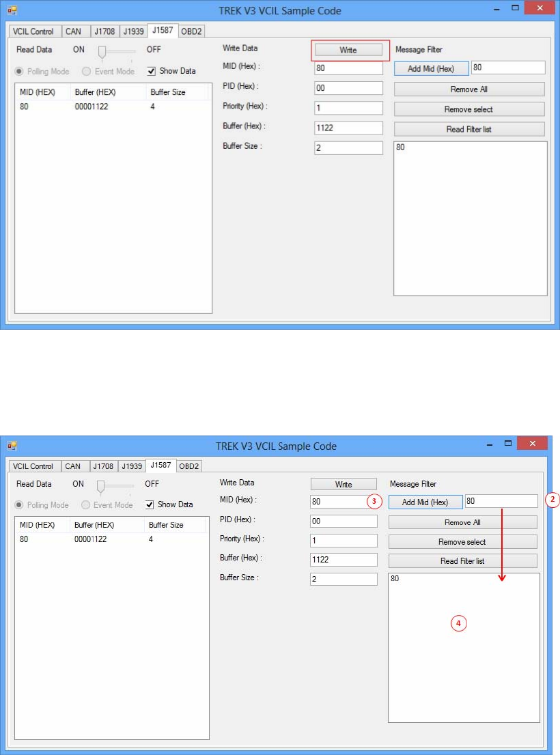Focus Buffer (Hex) field in lower window
The height and width of the screenshot is (755, 560).
[344, 560]
